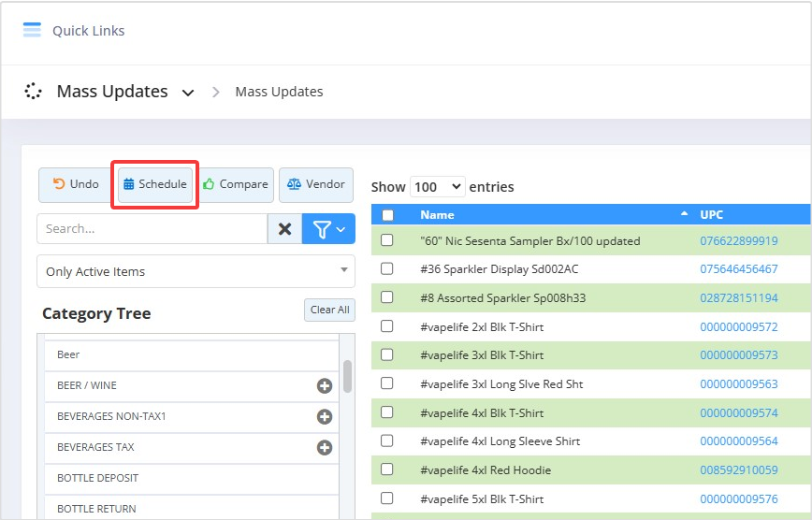Image resolution: width=812 pixels, height=520 pixels.
Task: Toggle the select-all checkbox in header
Action: point(387,215)
